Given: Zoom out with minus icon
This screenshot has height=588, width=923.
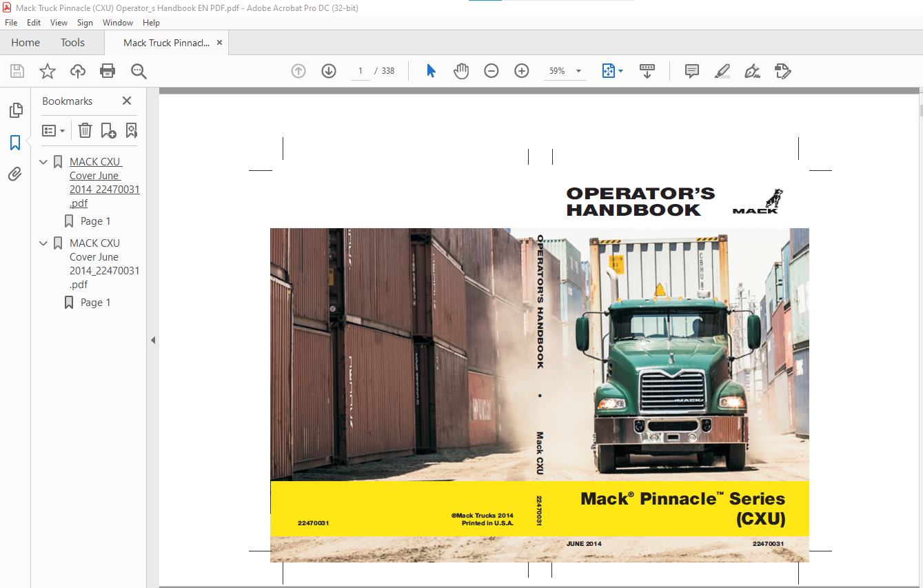Looking at the screenshot, I should (491, 71).
